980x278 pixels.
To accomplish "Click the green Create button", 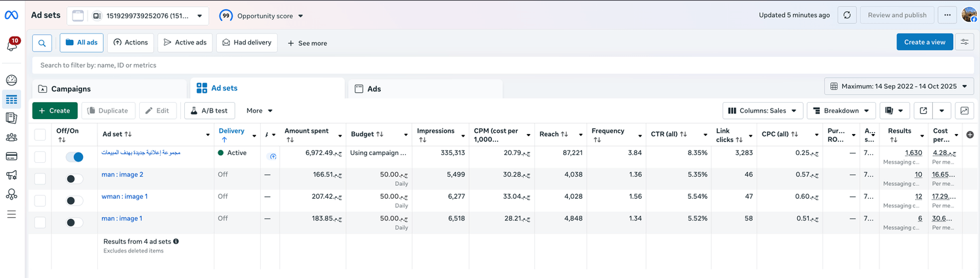I will [55, 111].
